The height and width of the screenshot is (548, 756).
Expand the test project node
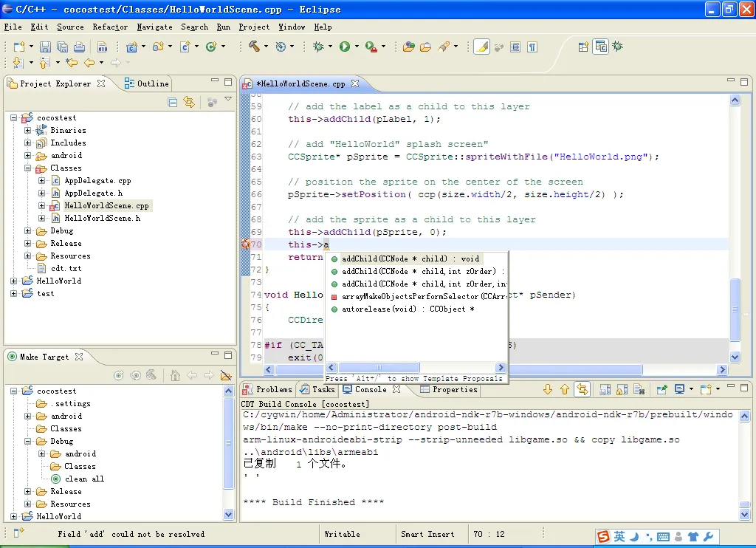[13, 293]
